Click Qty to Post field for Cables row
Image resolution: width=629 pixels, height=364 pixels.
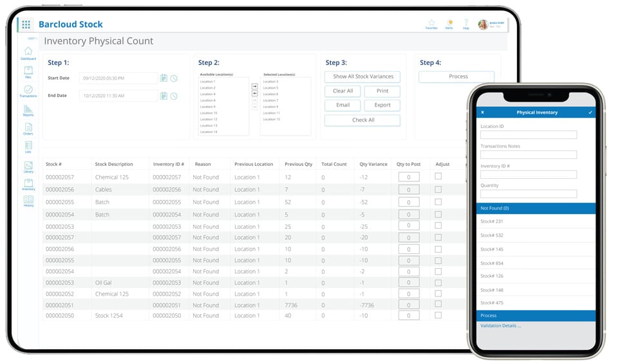409,190
